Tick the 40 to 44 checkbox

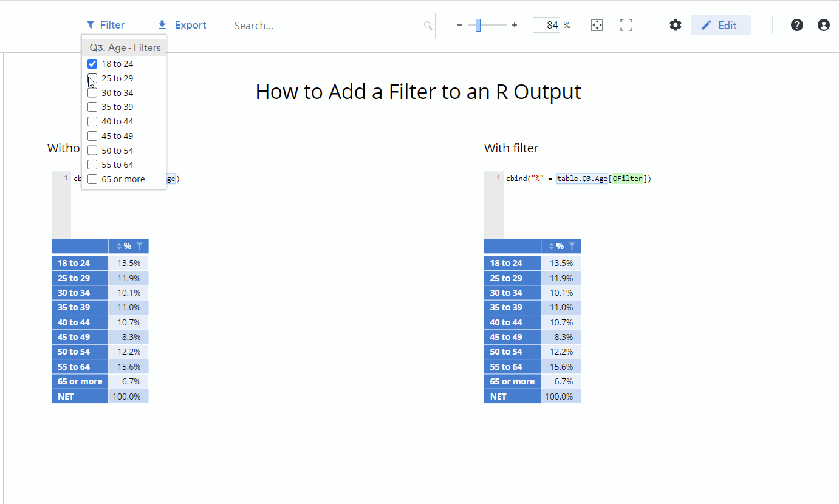92,121
